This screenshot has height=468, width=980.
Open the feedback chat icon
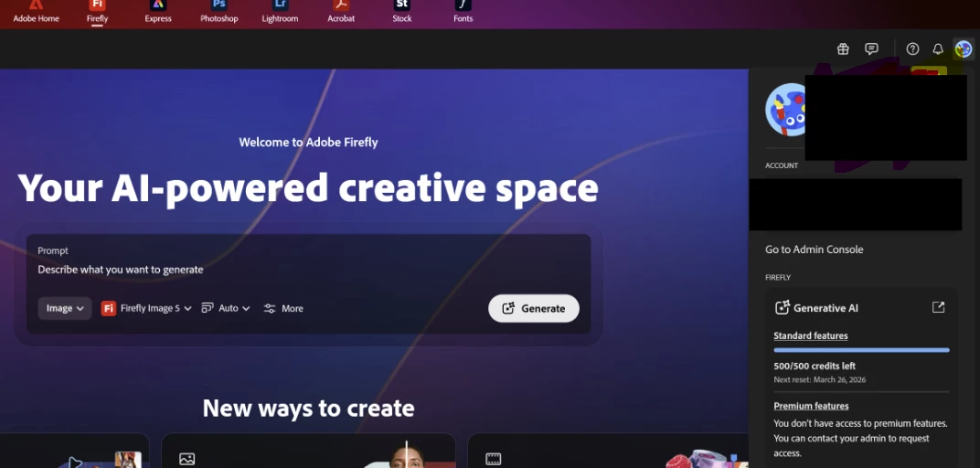pyautogui.click(x=871, y=48)
